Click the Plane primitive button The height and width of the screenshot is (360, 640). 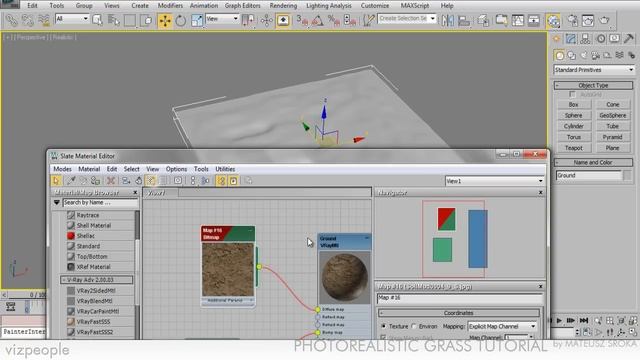point(612,148)
